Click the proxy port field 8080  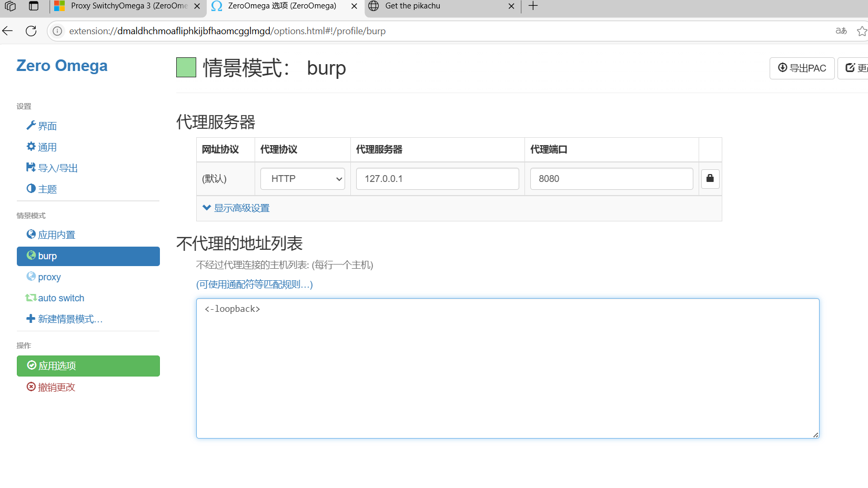(611, 179)
